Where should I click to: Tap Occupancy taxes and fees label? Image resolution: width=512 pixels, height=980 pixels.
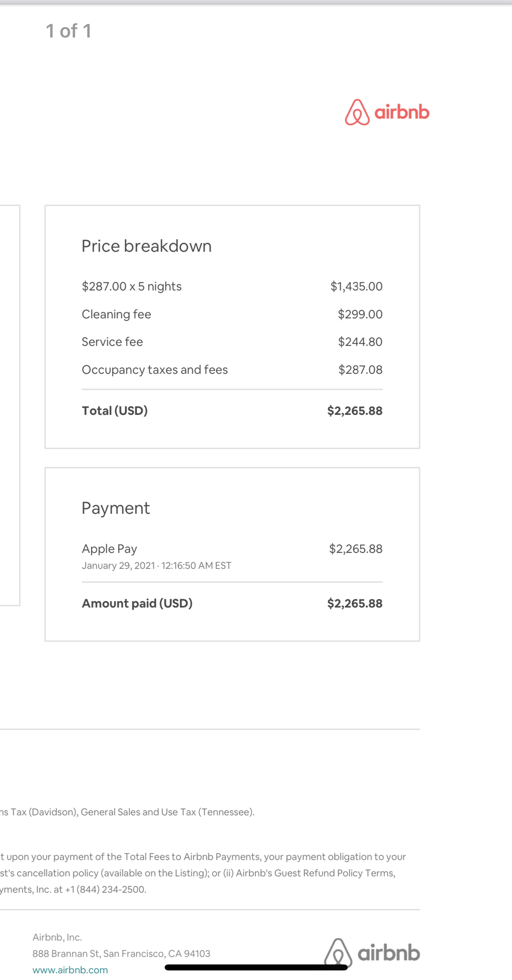coord(155,370)
